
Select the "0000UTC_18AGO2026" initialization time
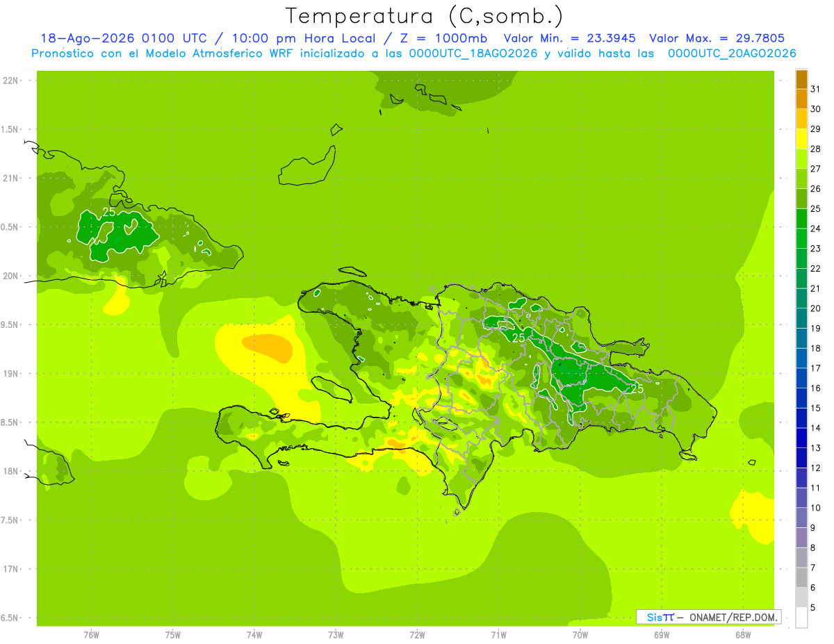point(473,53)
